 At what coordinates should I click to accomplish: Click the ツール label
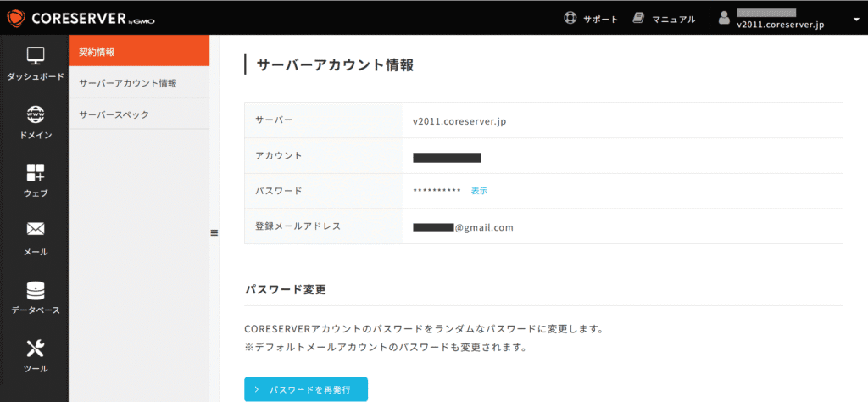[36, 369]
